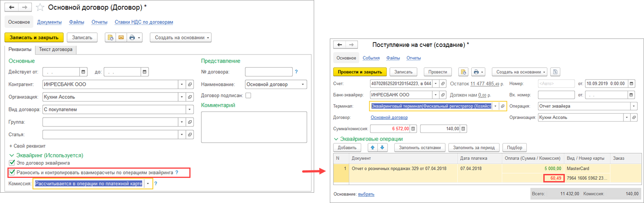Open Терминал record via open icon
The image size is (644, 203).
pyautogui.click(x=503, y=106)
